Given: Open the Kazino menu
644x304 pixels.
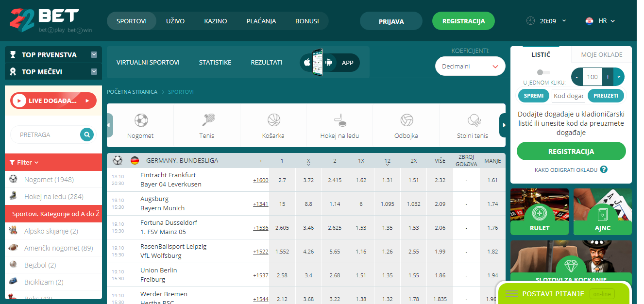Looking at the screenshot, I should (x=216, y=21).
